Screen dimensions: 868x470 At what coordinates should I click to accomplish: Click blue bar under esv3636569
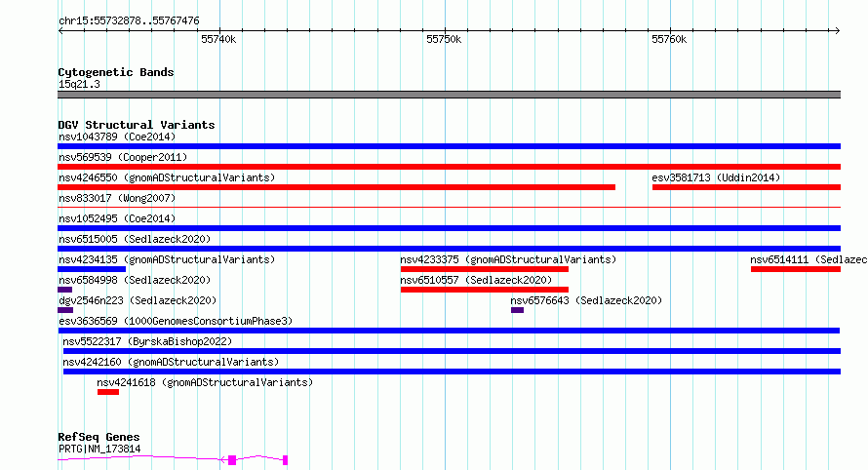pos(449,331)
